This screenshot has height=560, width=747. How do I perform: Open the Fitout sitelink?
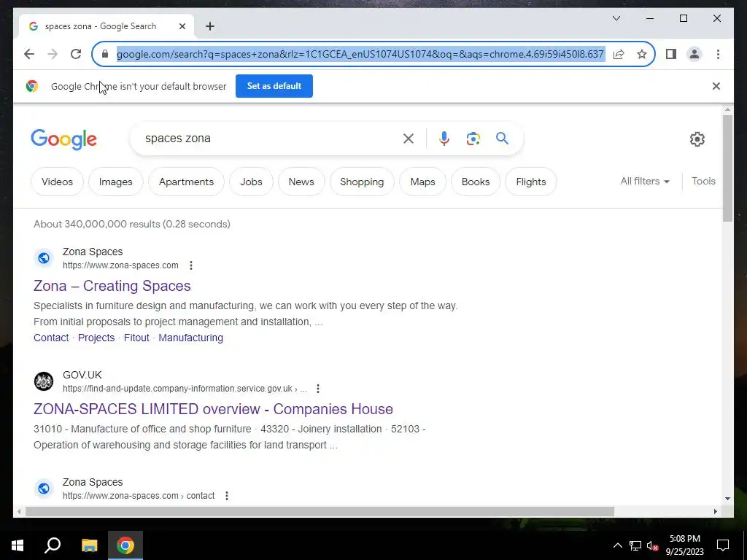tap(136, 338)
